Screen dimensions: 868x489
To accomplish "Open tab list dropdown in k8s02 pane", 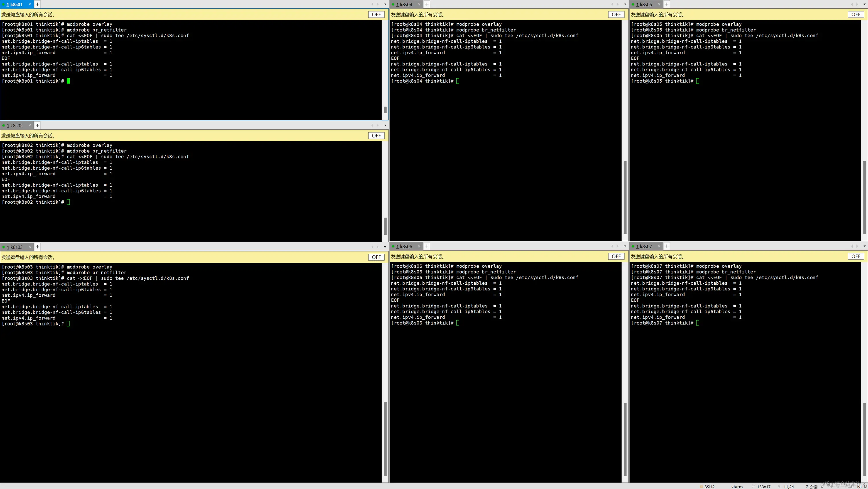I will [385, 125].
